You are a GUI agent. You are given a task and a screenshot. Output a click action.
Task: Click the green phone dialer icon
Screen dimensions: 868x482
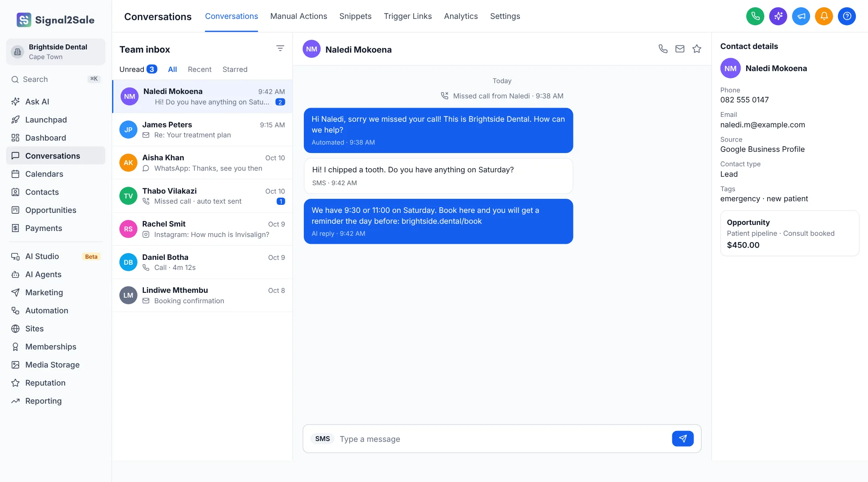[755, 16]
